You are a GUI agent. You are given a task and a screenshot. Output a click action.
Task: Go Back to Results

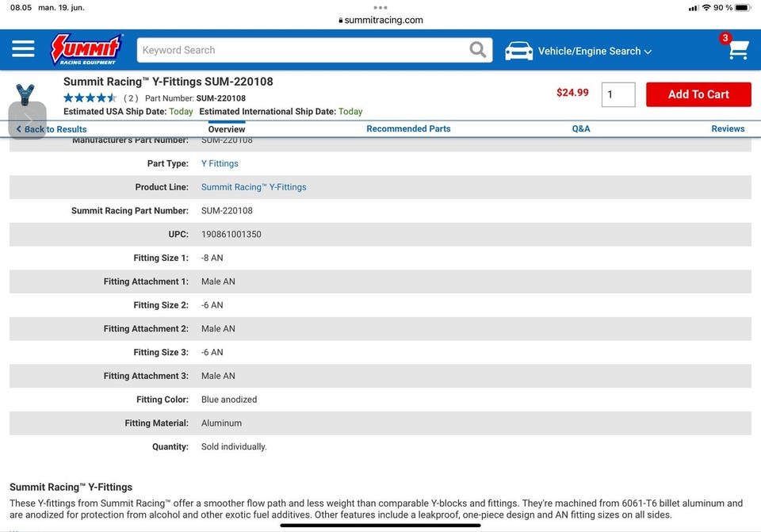pos(52,129)
